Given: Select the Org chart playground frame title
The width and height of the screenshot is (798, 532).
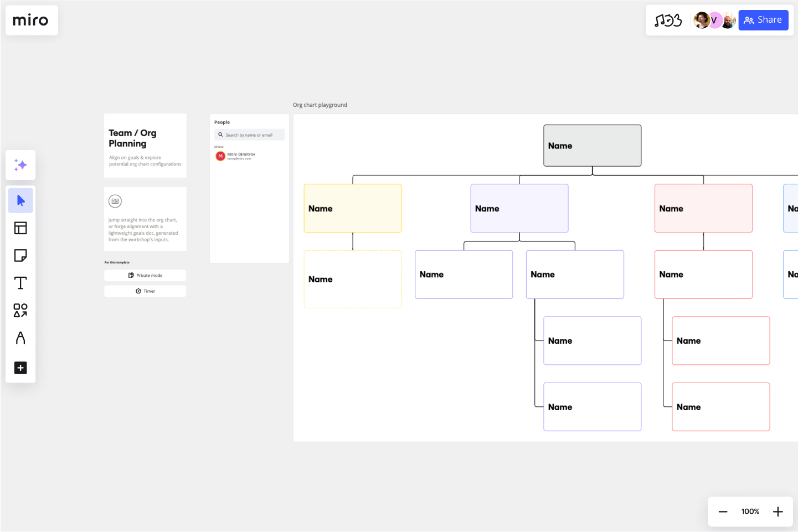Looking at the screenshot, I should pos(320,105).
